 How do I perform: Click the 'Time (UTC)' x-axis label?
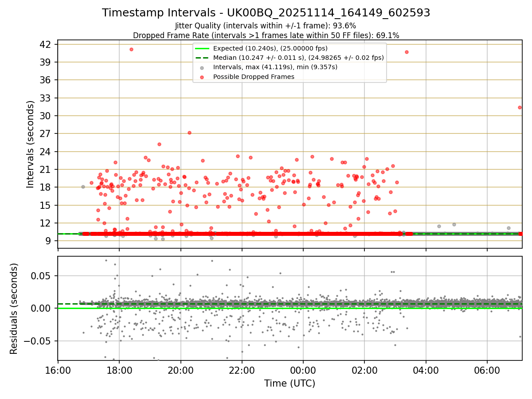point(289,383)
